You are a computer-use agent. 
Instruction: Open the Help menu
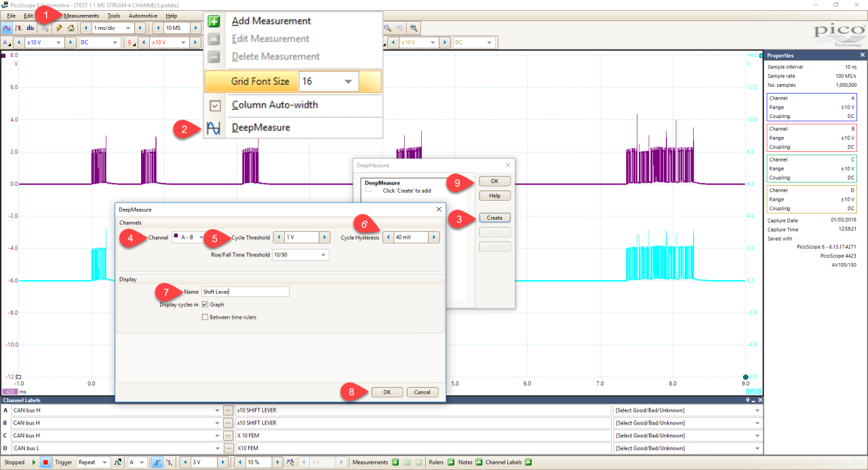coord(172,16)
